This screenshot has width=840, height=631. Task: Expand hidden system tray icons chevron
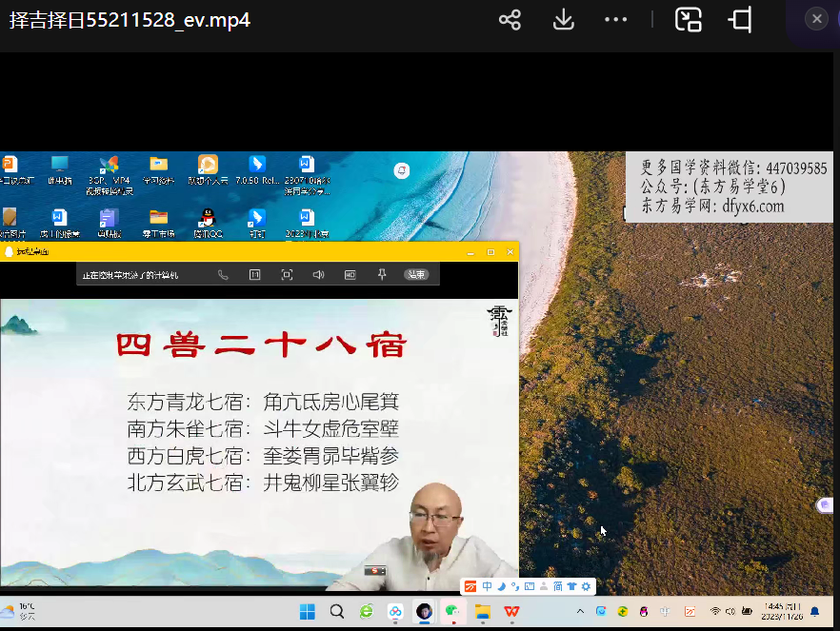pyautogui.click(x=581, y=611)
